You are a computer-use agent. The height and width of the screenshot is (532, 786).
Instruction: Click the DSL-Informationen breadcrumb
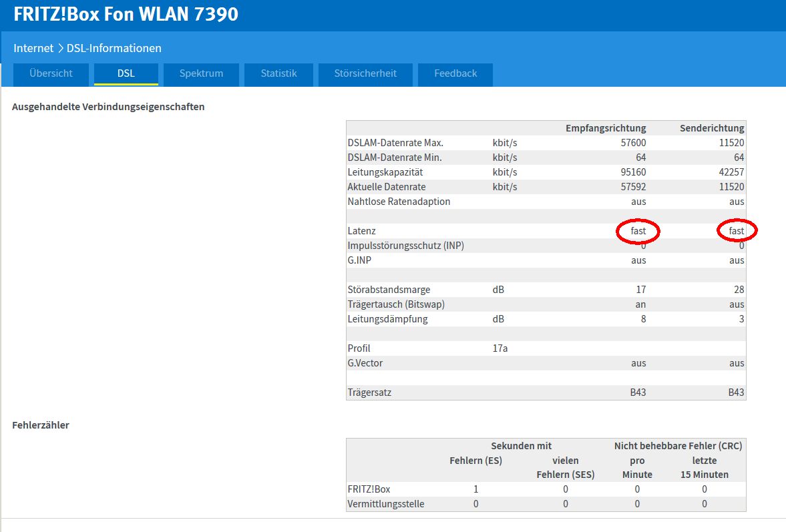click(114, 48)
